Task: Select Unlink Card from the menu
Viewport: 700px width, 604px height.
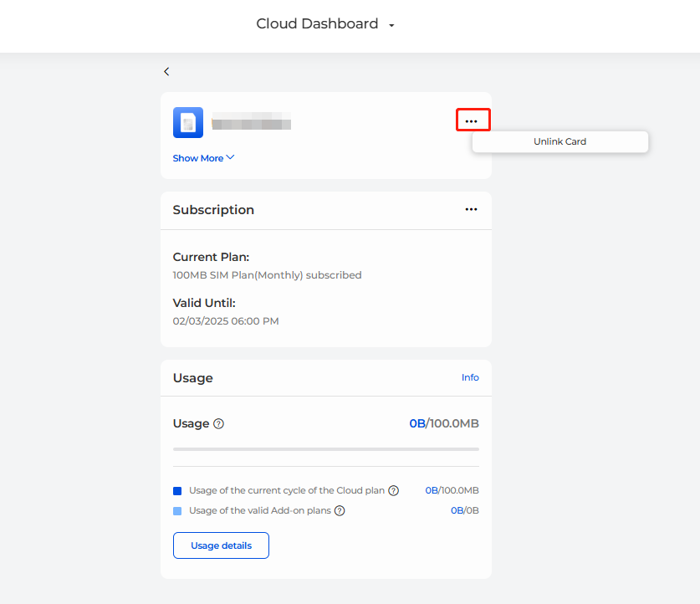Action: (x=559, y=142)
